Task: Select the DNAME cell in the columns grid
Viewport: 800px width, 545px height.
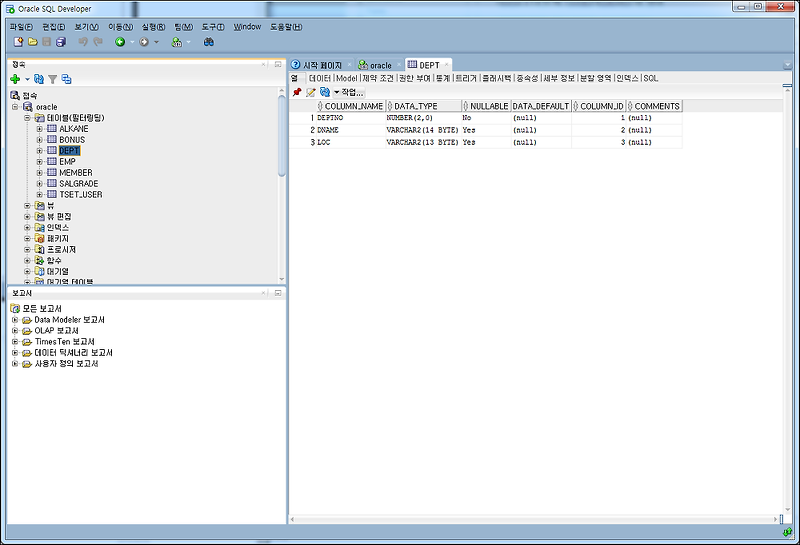Action: click(x=351, y=130)
